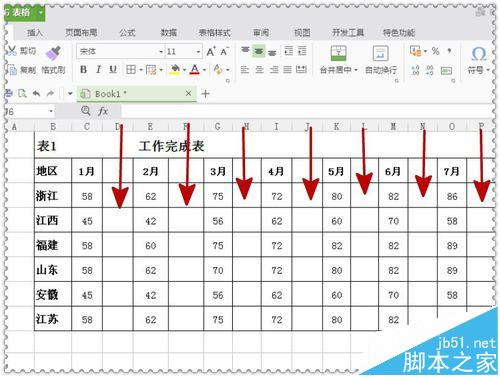
Task: Decrease font size with the smaller A icon
Action: click(224, 52)
